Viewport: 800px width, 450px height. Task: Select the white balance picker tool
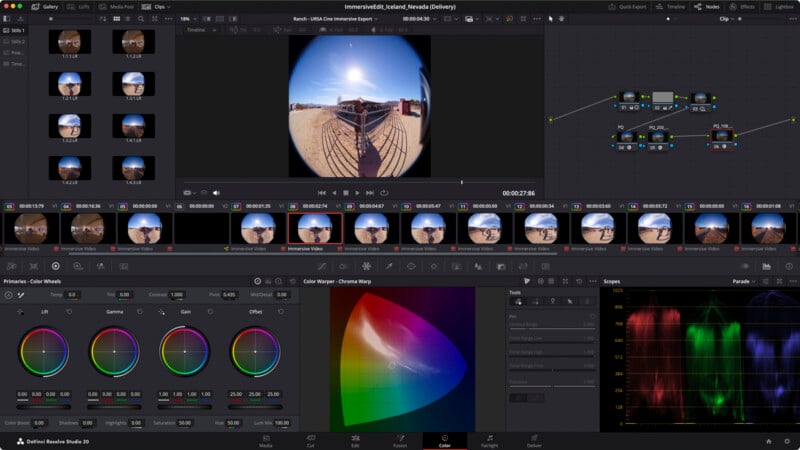click(x=20, y=295)
